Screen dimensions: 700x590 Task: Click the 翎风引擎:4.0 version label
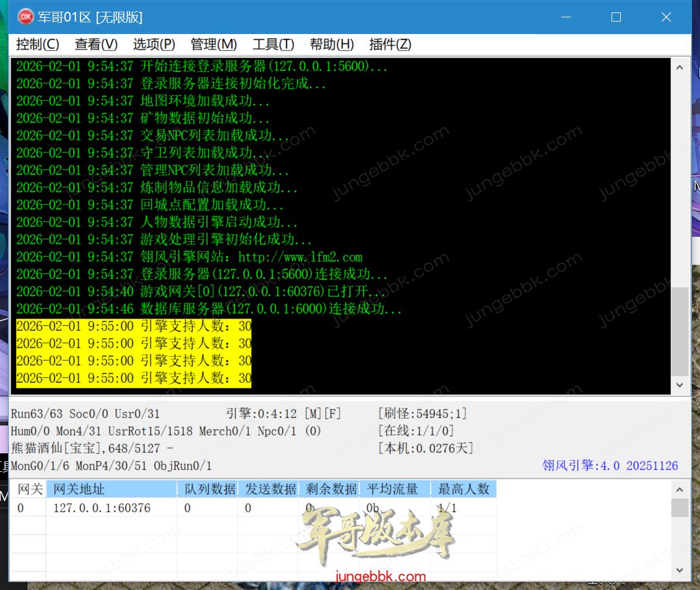point(610,466)
